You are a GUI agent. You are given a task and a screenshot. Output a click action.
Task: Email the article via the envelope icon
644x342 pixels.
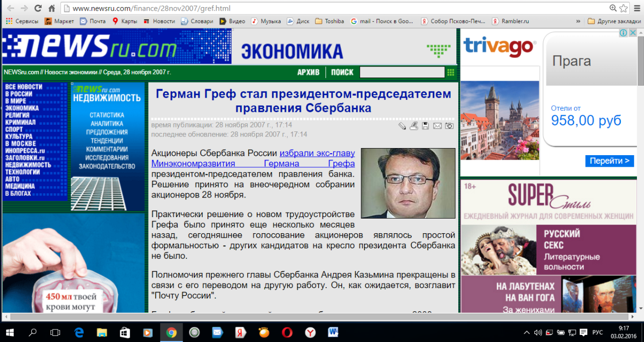pyautogui.click(x=437, y=126)
